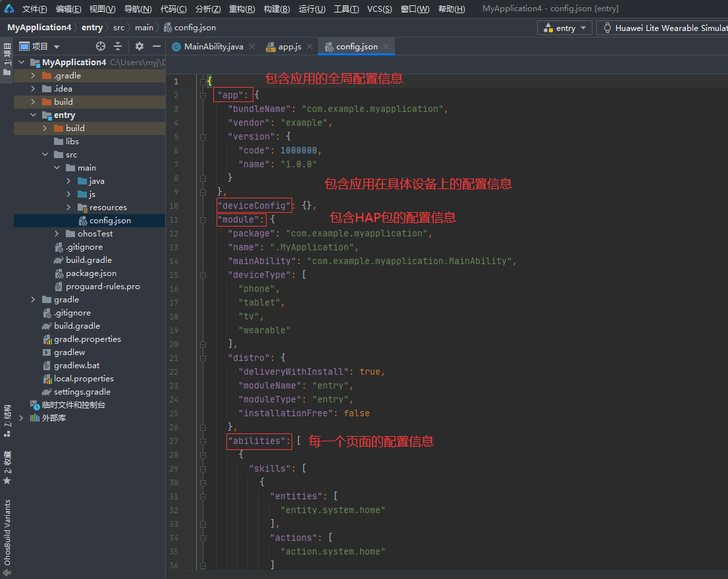Click MyApplication4 in the breadcrumb
Image resolution: width=728 pixels, height=579 pixels.
pos(39,28)
